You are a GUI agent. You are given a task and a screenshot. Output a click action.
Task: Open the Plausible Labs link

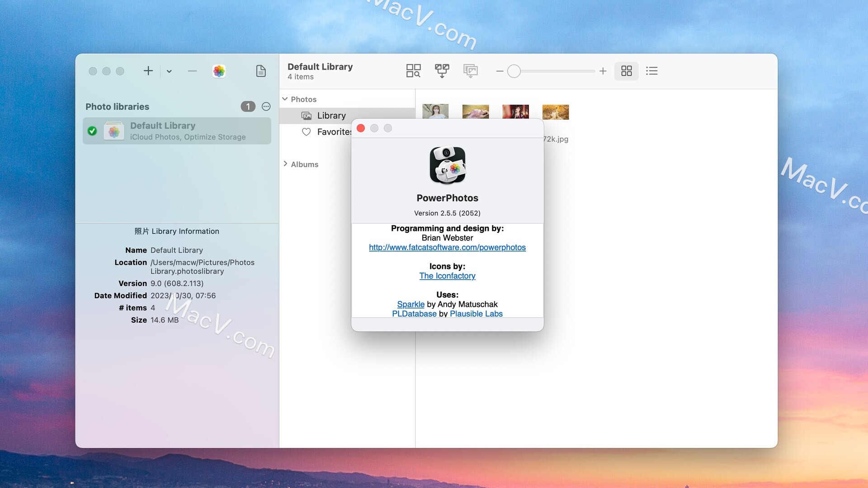(x=476, y=314)
